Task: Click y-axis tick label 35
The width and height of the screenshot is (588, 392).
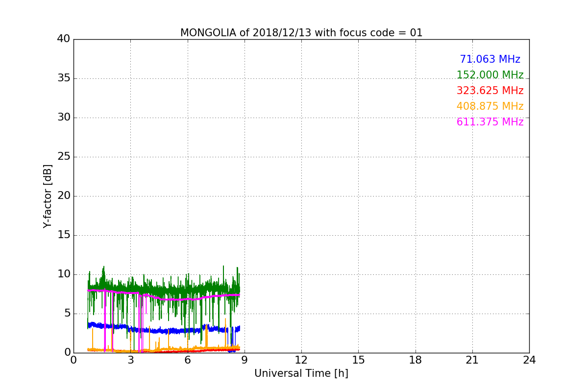Action: (x=64, y=78)
